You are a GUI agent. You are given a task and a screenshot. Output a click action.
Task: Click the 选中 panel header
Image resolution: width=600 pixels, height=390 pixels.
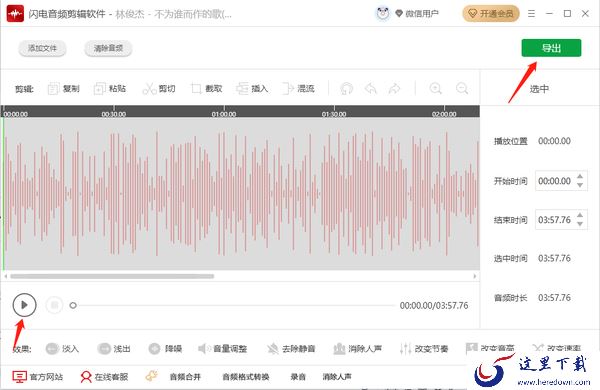[x=539, y=89]
